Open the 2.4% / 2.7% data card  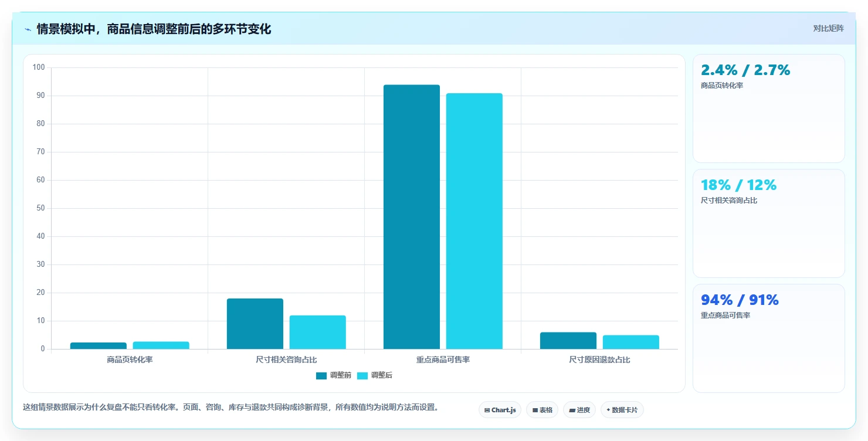point(769,108)
